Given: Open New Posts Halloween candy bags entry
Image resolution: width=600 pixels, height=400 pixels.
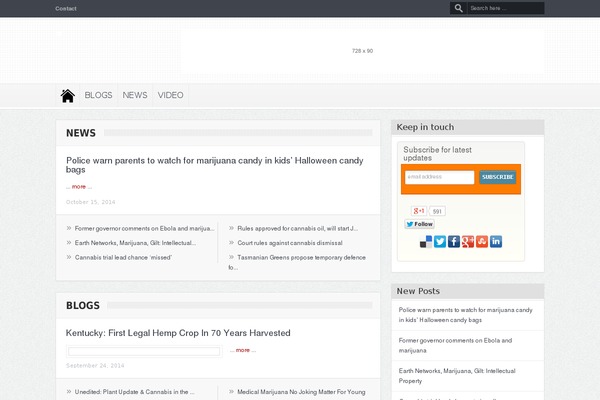Looking at the screenshot, I should click(465, 315).
